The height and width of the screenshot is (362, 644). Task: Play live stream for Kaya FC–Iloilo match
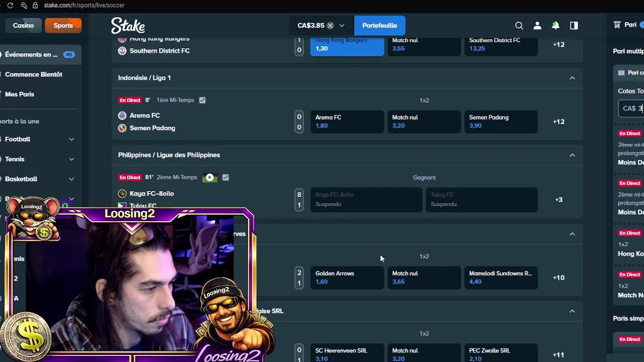(x=210, y=177)
